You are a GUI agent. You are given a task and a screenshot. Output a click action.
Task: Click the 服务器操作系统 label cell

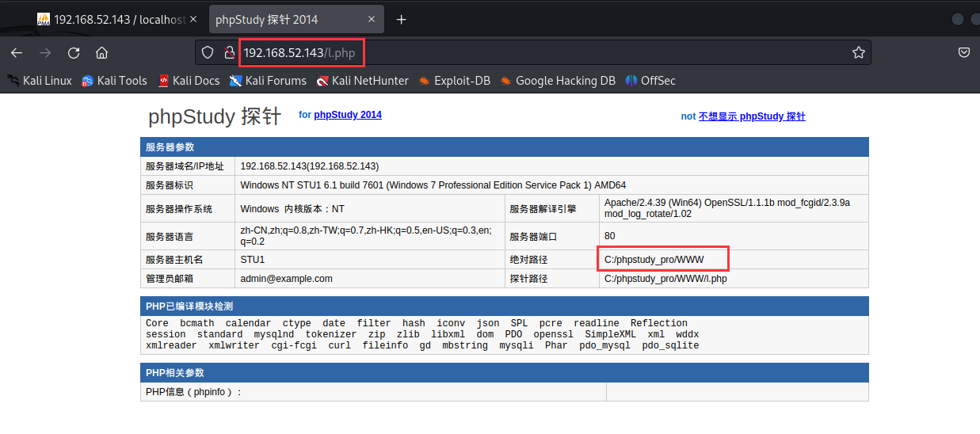click(x=187, y=208)
